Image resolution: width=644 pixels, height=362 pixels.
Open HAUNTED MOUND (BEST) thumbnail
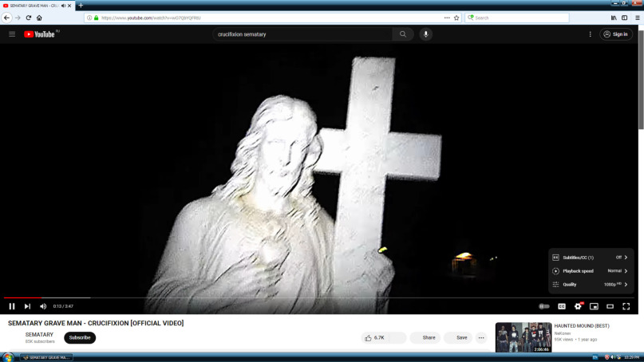(x=523, y=337)
